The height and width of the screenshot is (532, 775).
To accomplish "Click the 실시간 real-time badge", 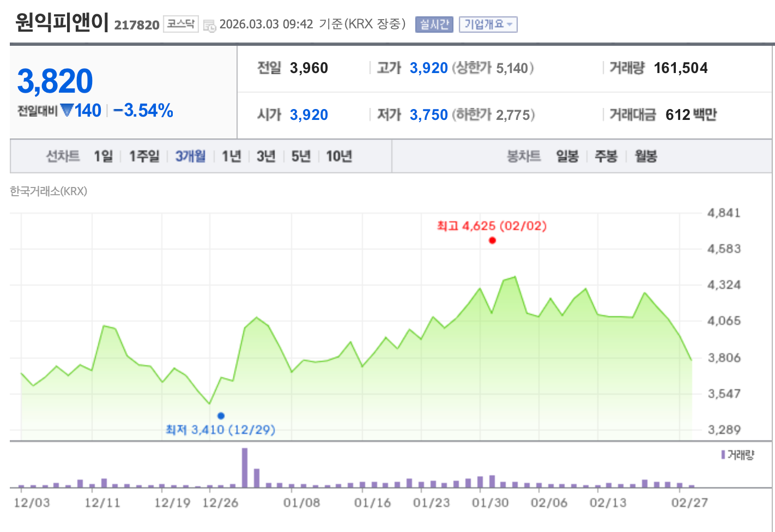I will 434,25.
